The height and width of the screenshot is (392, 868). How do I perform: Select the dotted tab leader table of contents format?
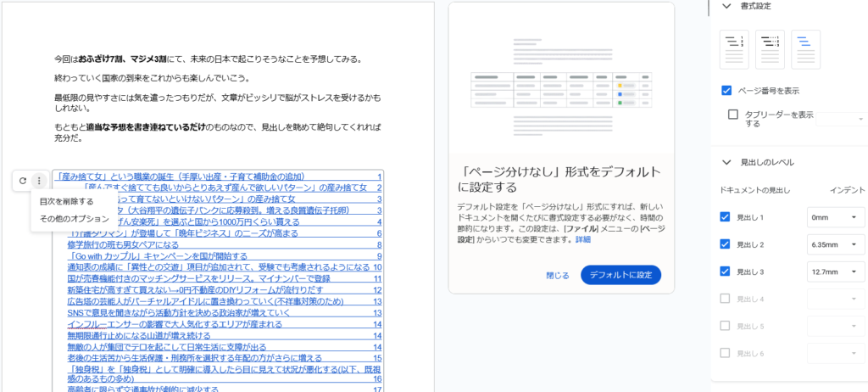click(770, 49)
